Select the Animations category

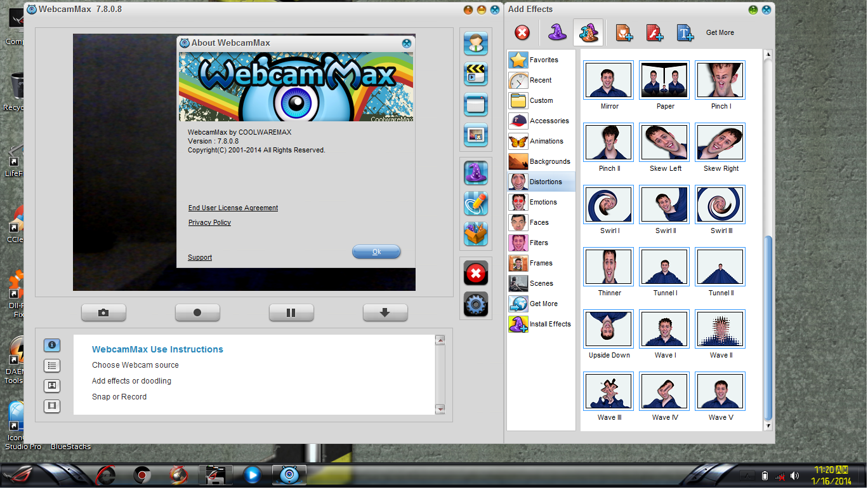(x=541, y=141)
